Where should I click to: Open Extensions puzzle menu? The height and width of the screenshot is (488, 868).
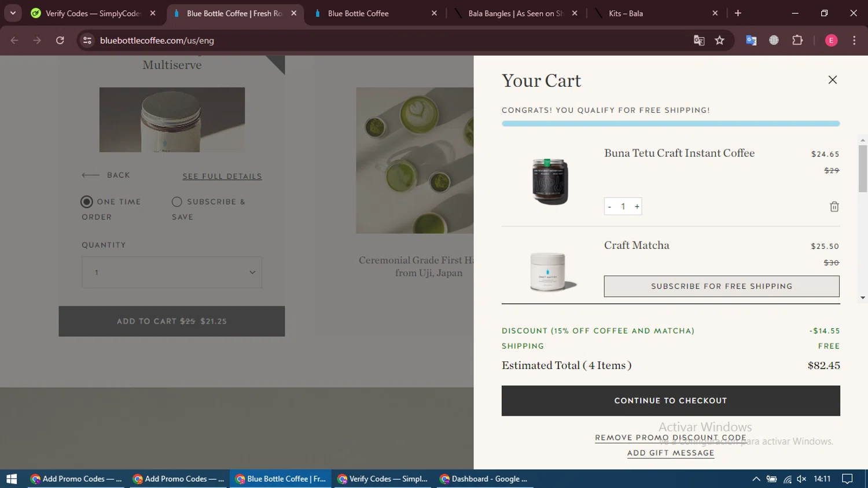[797, 40]
